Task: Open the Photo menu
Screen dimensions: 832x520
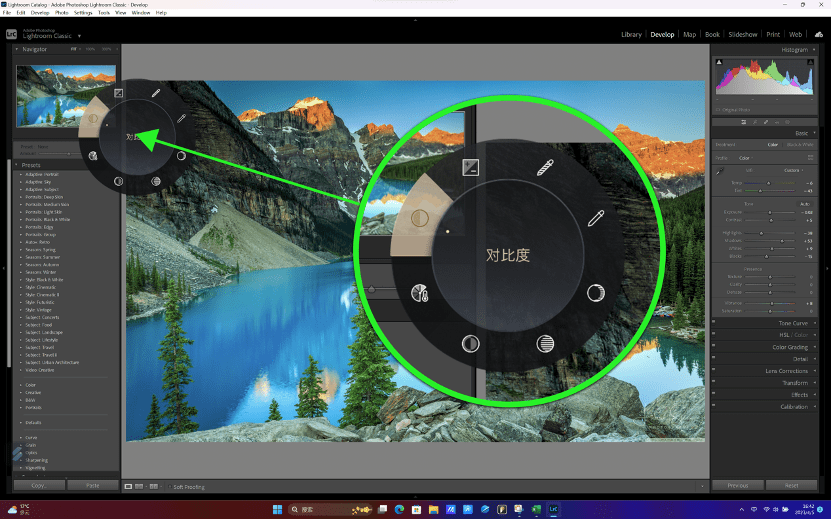Action: [62, 13]
